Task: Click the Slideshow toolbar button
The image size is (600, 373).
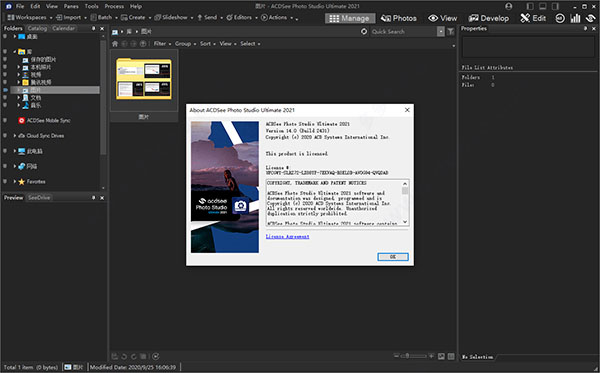Action: pos(173,18)
